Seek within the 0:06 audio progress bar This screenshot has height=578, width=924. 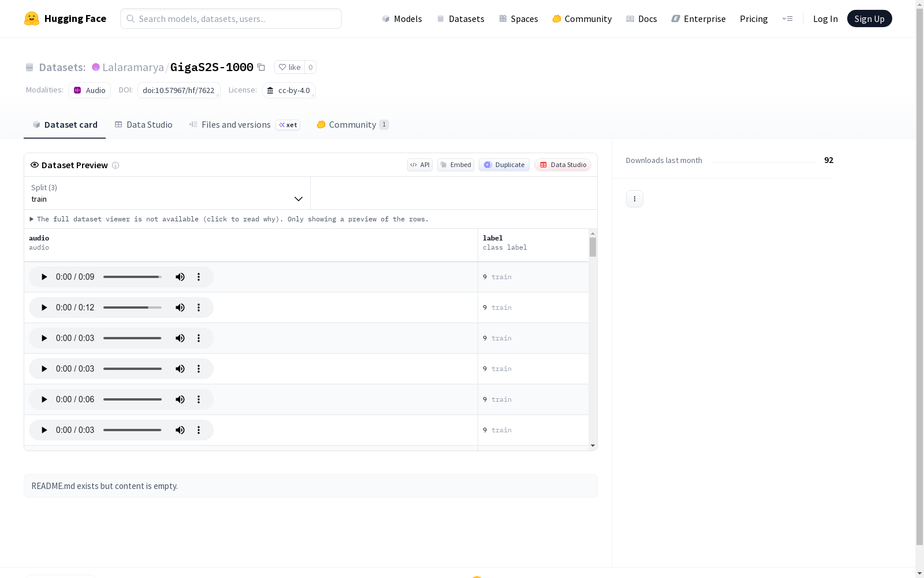click(x=132, y=399)
